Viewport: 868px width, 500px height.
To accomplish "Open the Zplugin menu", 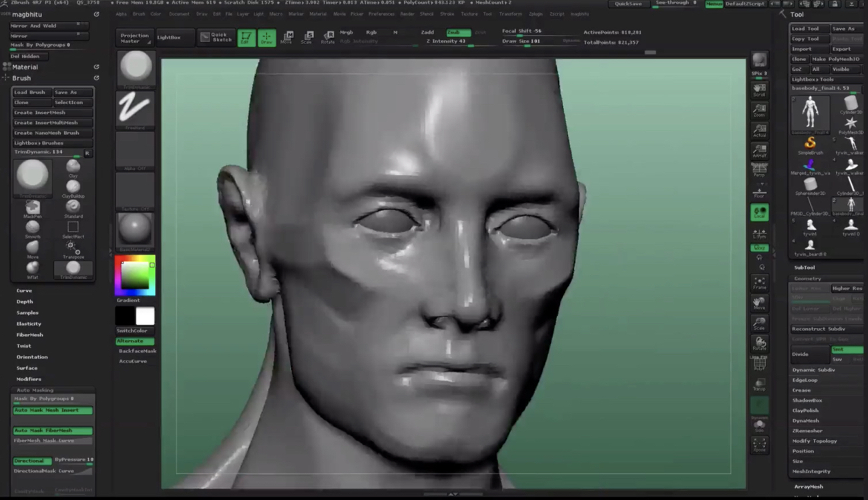I will (535, 14).
